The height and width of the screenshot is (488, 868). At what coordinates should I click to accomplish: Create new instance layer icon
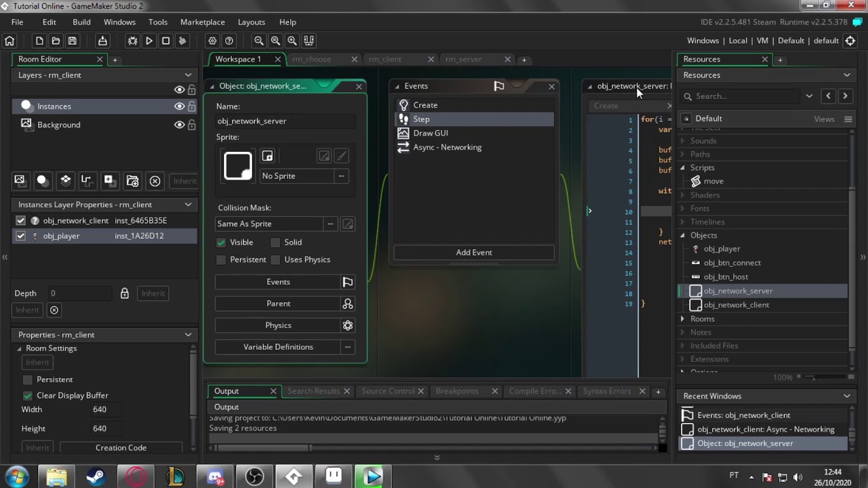click(x=42, y=180)
